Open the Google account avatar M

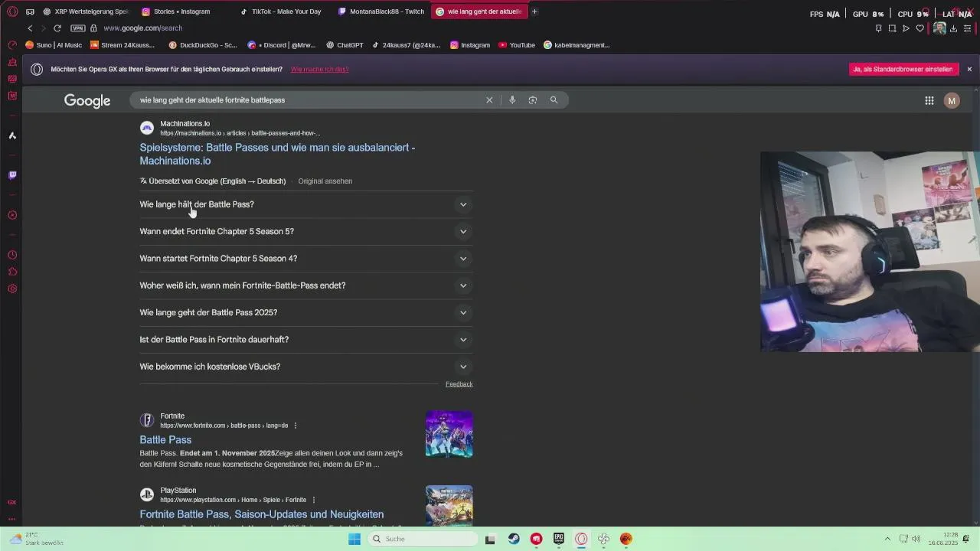click(952, 100)
